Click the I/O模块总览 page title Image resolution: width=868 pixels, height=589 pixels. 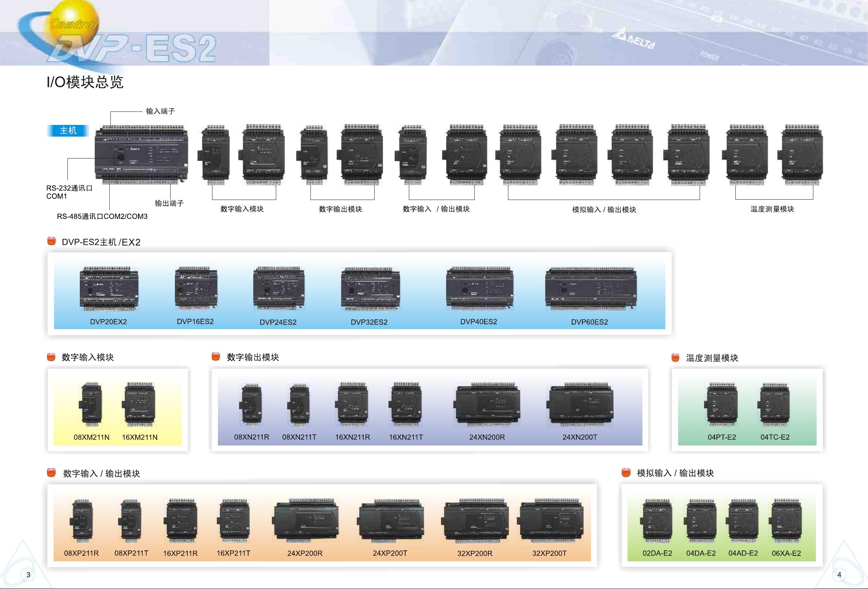click(x=85, y=82)
